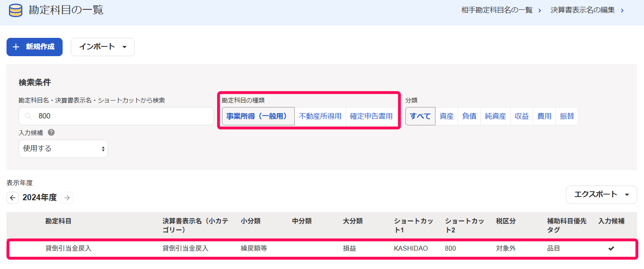This screenshot has width=644, height=269.
Task: Click the 損益 major category cell
Action: 349,248
